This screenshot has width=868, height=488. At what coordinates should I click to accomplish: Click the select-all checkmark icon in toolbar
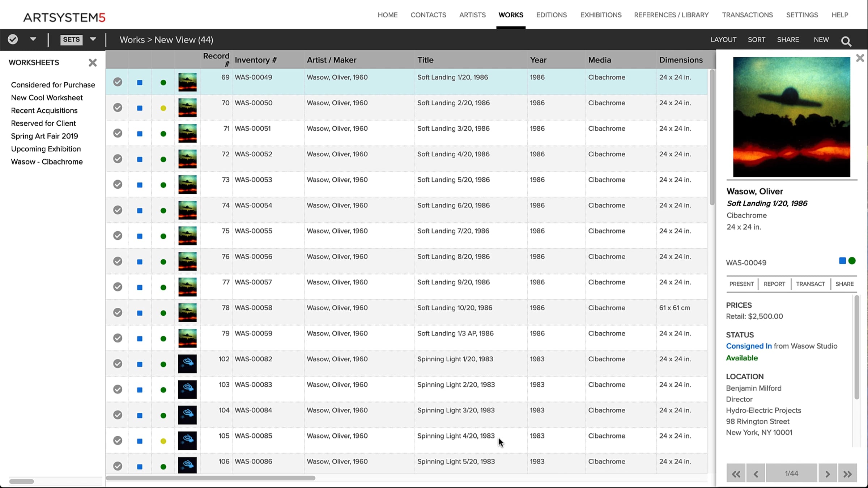[x=13, y=39]
